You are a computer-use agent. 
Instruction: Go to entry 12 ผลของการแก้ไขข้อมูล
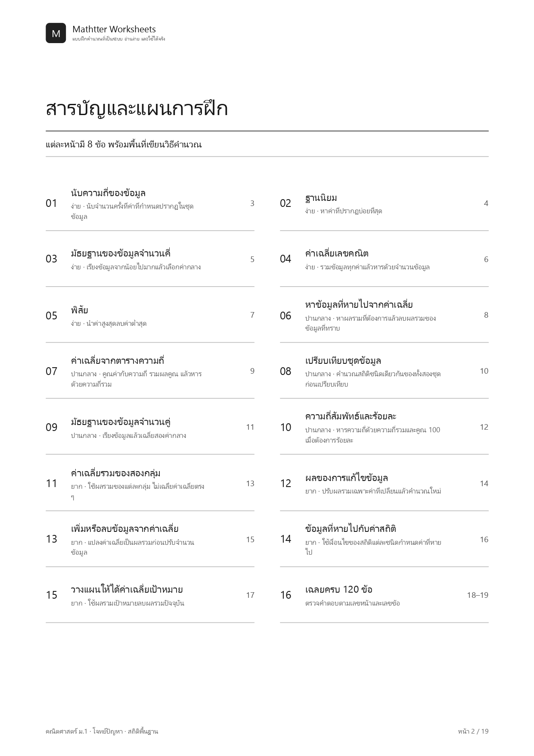click(384, 483)
